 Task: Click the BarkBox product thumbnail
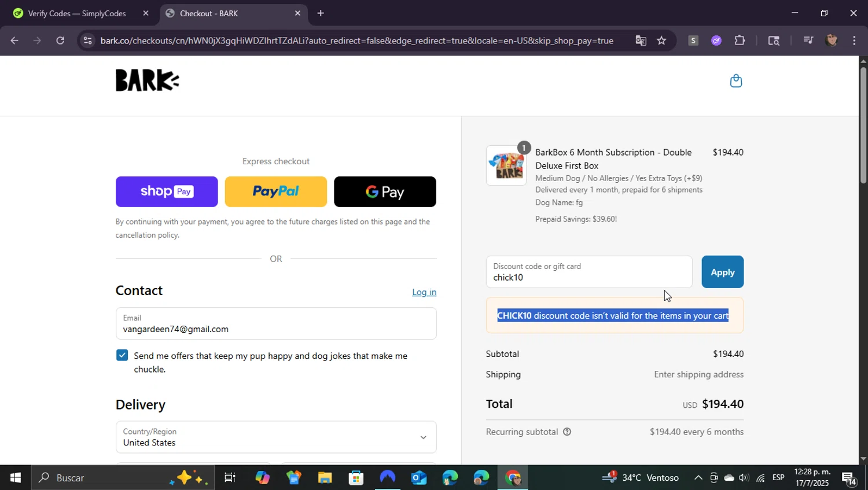[x=506, y=165]
